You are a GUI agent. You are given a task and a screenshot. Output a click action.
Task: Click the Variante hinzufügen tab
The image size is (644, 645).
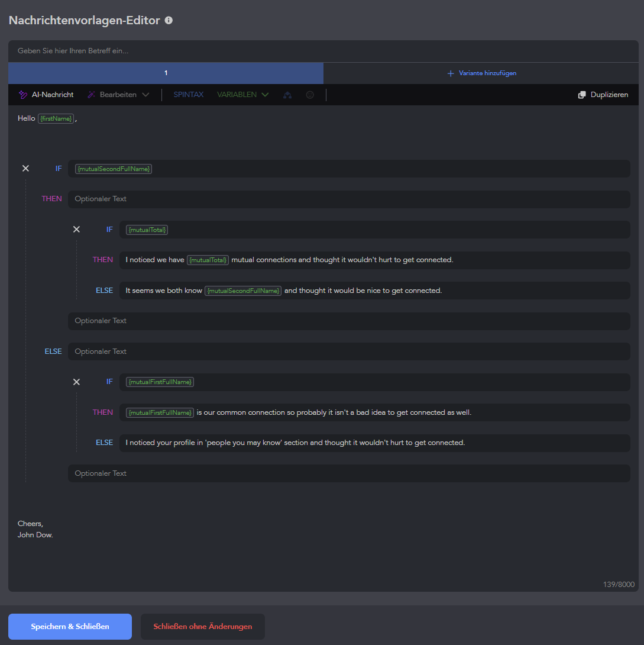coord(481,73)
